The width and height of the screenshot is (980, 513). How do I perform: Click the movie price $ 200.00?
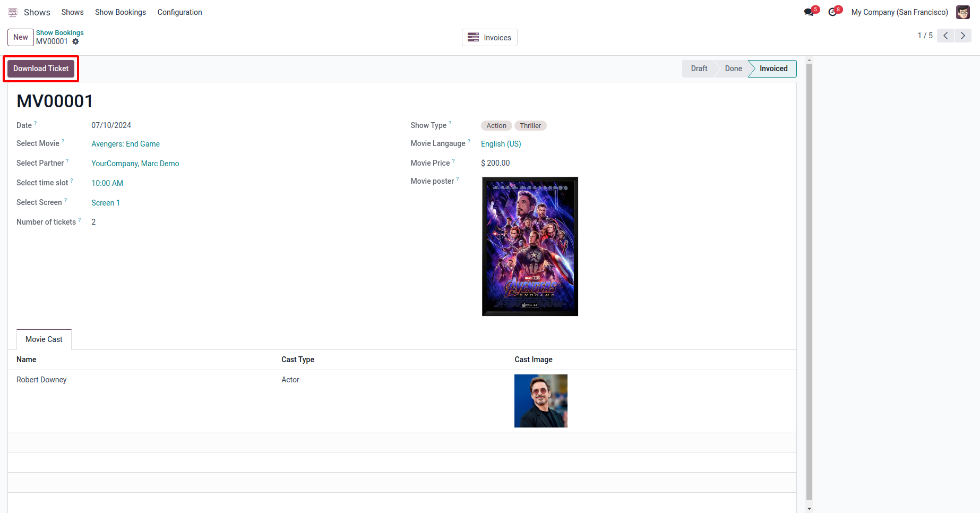click(x=495, y=163)
